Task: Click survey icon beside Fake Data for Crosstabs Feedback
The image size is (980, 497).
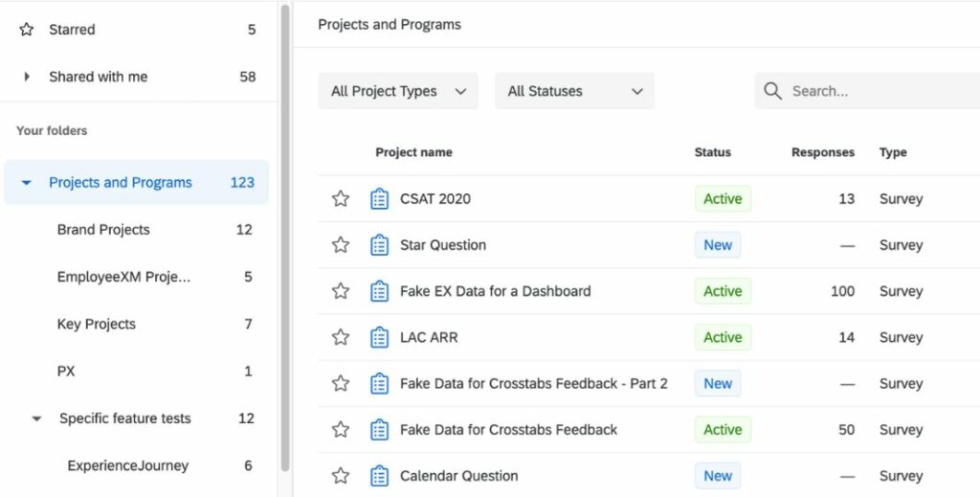Action: [379, 429]
